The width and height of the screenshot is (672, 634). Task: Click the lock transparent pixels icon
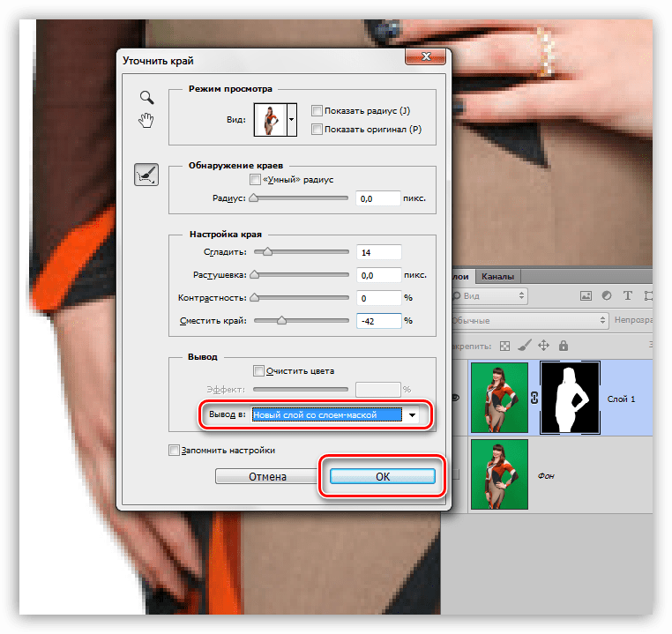tap(505, 346)
